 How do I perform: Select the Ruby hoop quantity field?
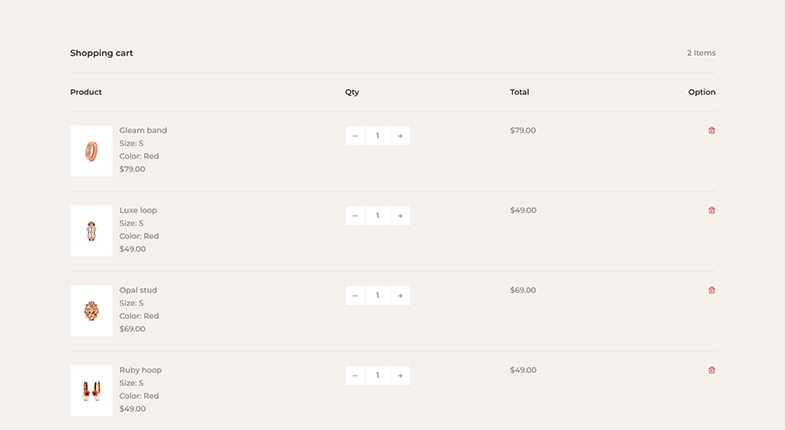[377, 375]
